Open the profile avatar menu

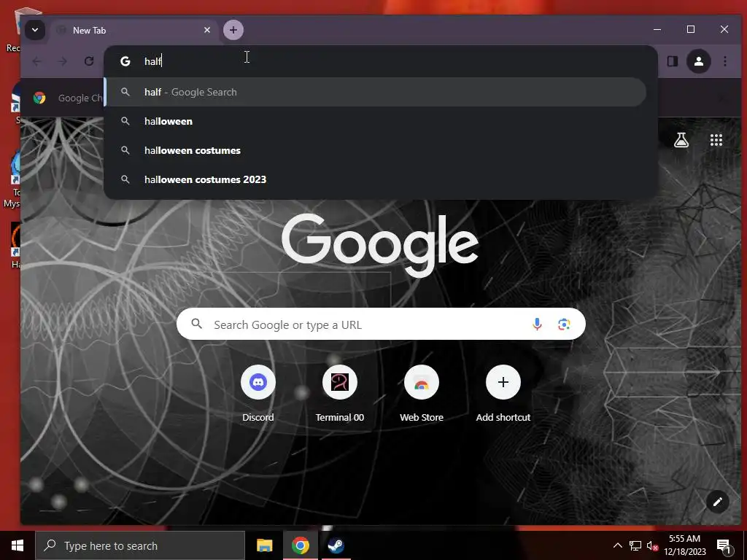699,61
